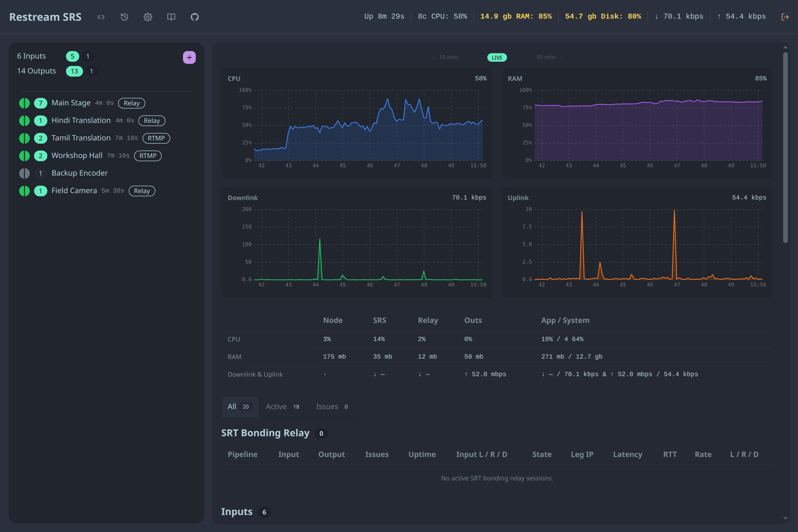Click Backup Encoder outputs count badge
This screenshot has height=532, width=798.
pos(41,173)
